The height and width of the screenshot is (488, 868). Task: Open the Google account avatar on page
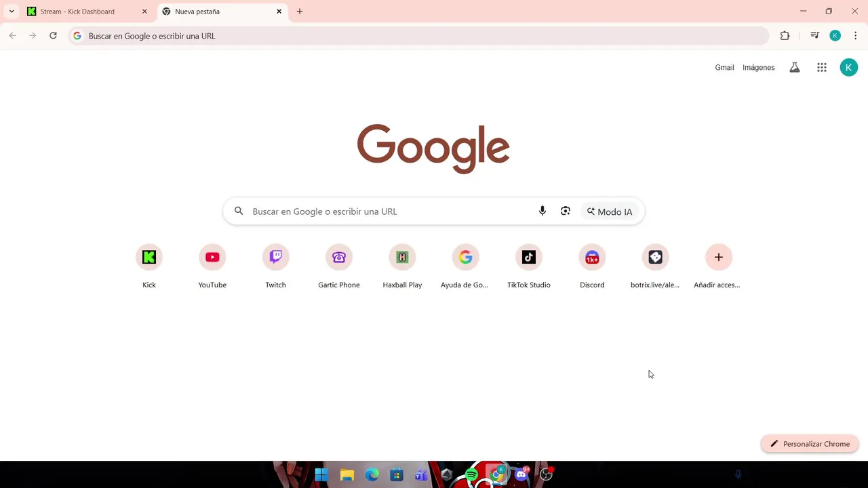(x=848, y=67)
